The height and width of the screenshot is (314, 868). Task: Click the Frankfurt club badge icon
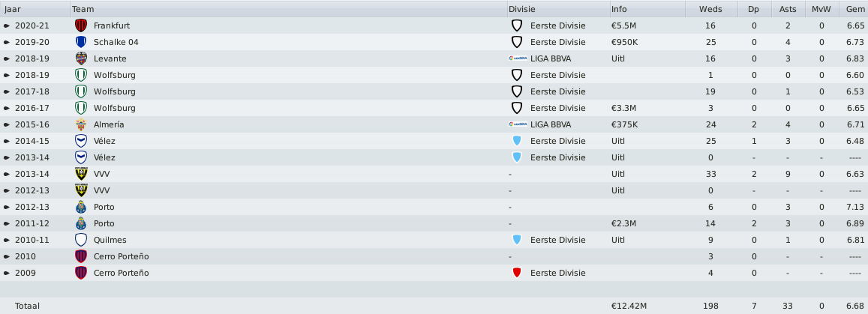click(81, 25)
